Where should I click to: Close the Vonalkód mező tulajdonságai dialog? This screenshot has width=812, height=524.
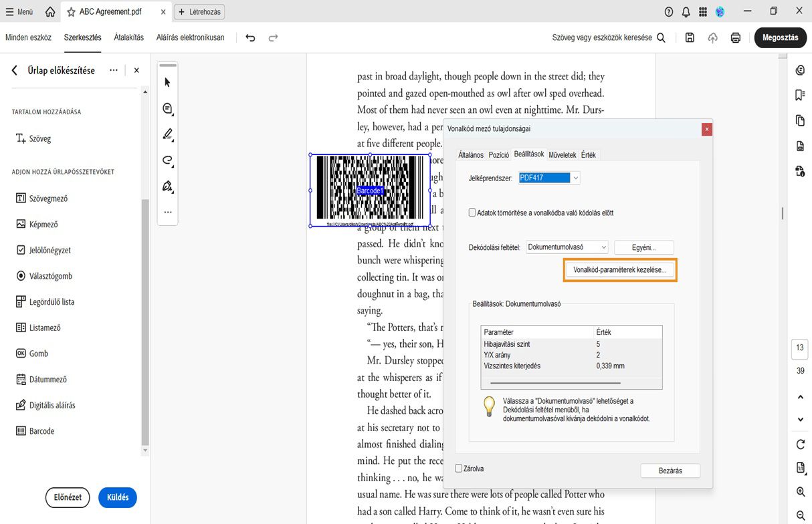click(x=706, y=129)
